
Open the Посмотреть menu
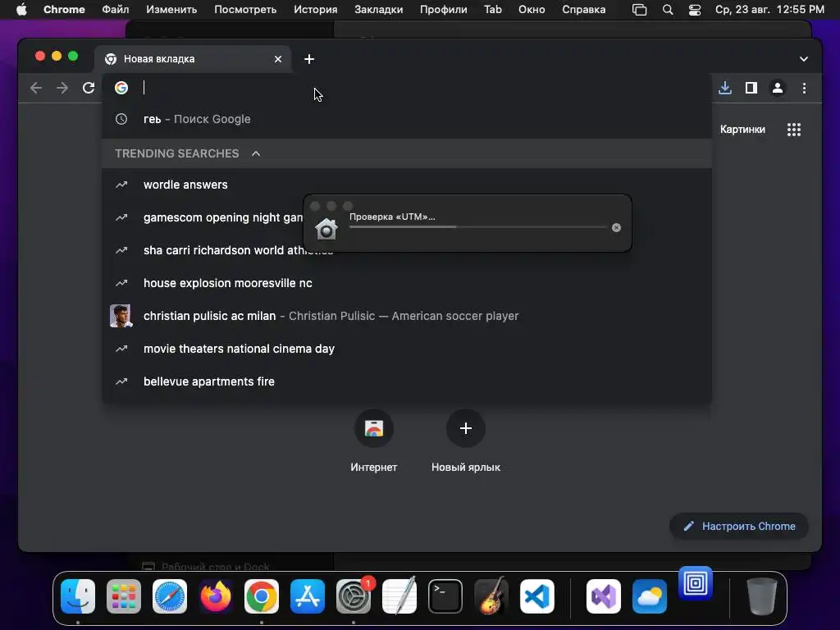[245, 10]
